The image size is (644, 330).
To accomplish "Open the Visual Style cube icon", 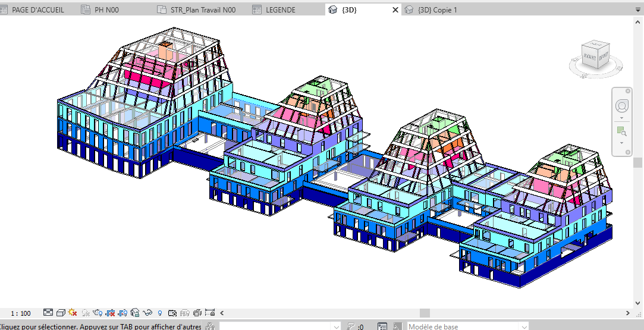I will click(x=61, y=313).
